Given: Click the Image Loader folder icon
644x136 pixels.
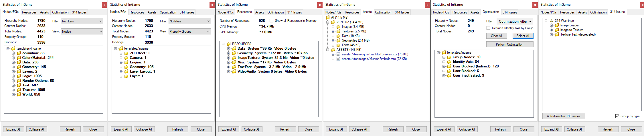Looking at the screenshot, I should (557, 25).
